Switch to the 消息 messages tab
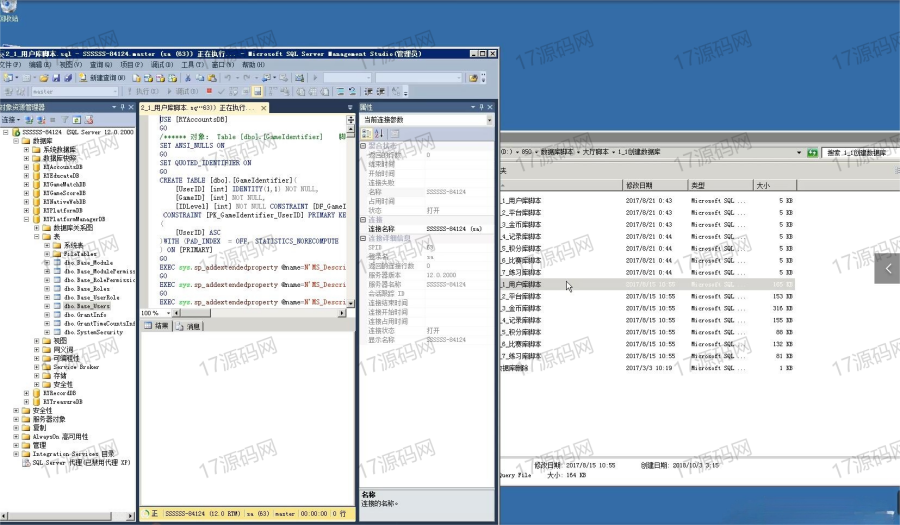This screenshot has height=525, width=900. pyautogui.click(x=188, y=326)
